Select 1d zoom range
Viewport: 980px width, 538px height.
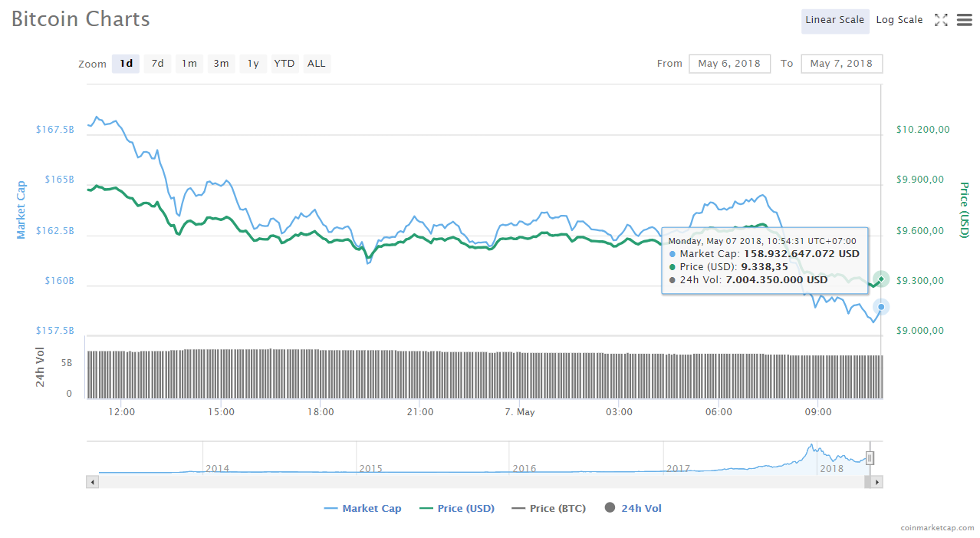(x=126, y=64)
